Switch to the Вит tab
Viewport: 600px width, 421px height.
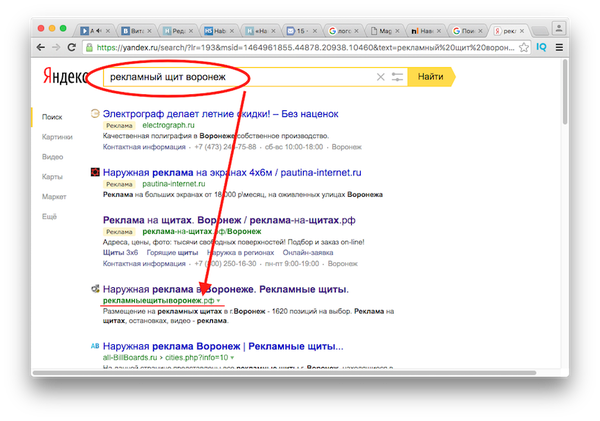click(136, 31)
